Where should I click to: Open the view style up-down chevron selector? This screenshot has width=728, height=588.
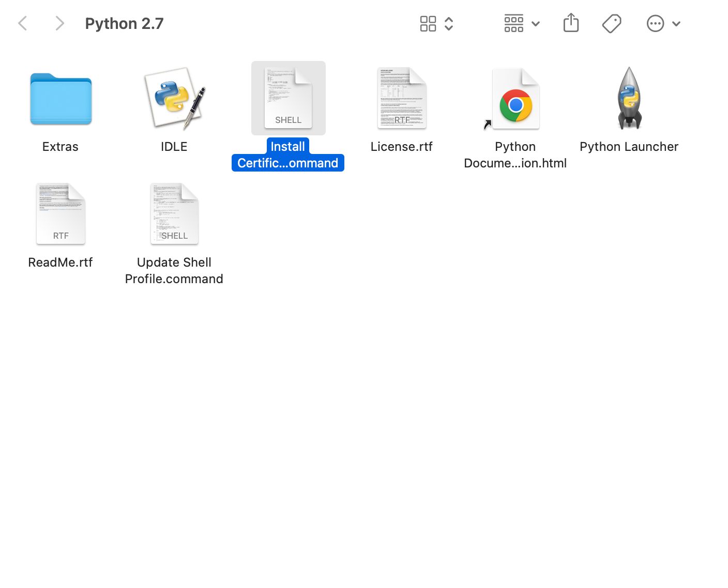(x=449, y=24)
